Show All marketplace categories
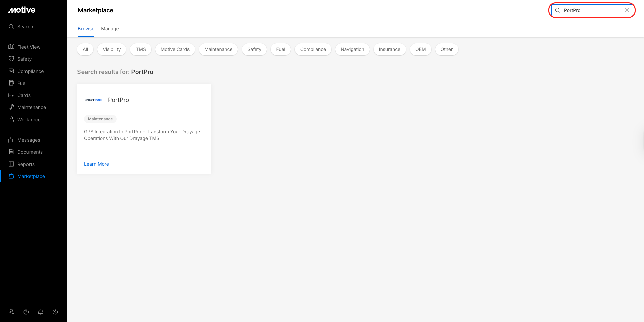The height and width of the screenshot is (322, 644). 85,49
